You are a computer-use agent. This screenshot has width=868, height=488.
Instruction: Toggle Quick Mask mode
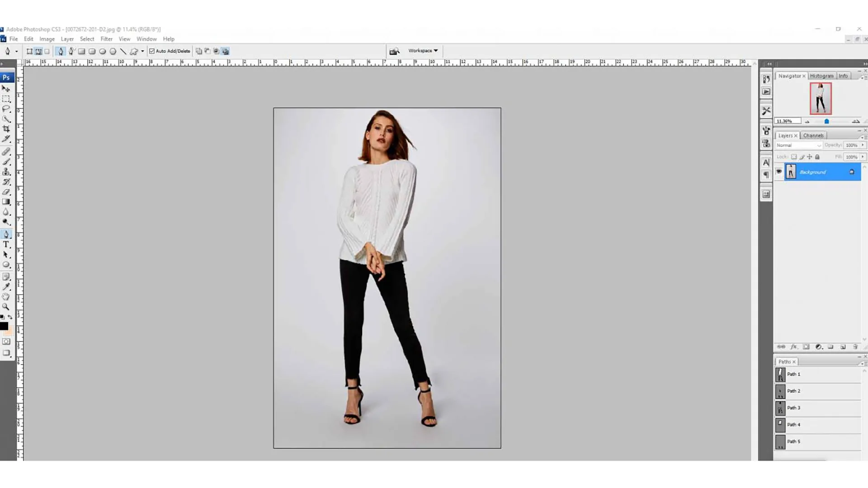click(6, 342)
